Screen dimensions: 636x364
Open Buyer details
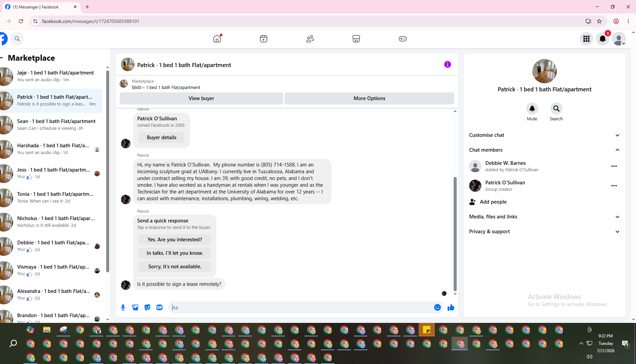click(x=161, y=138)
